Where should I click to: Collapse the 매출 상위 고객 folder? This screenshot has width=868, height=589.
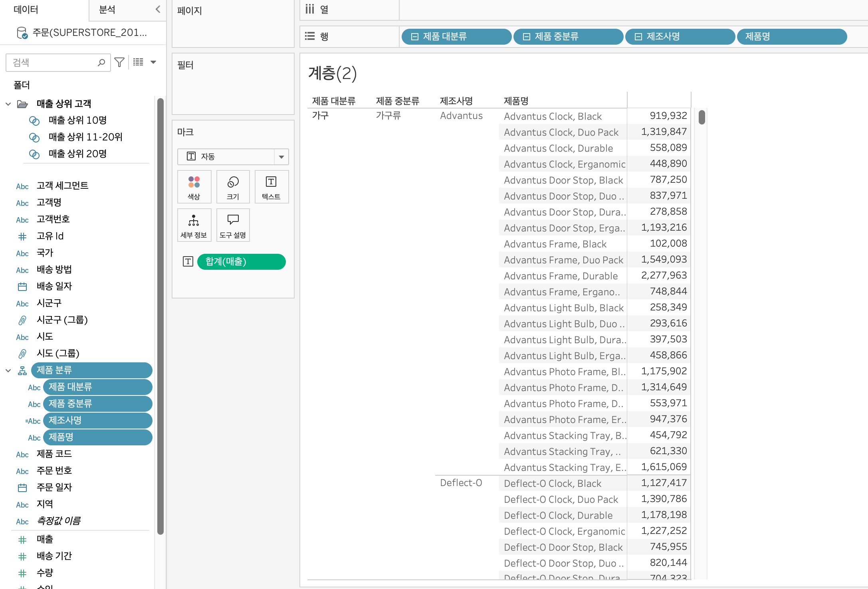tap(8, 104)
